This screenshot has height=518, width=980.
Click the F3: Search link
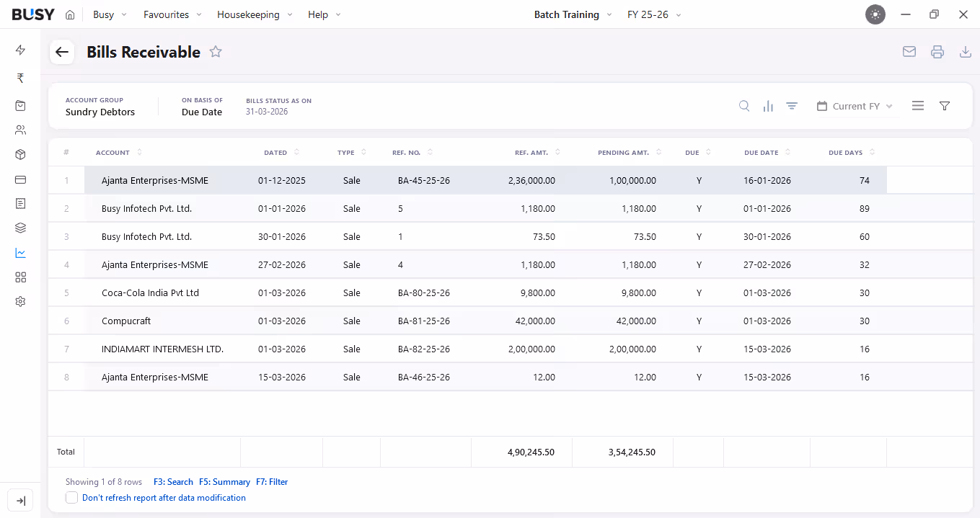click(173, 482)
